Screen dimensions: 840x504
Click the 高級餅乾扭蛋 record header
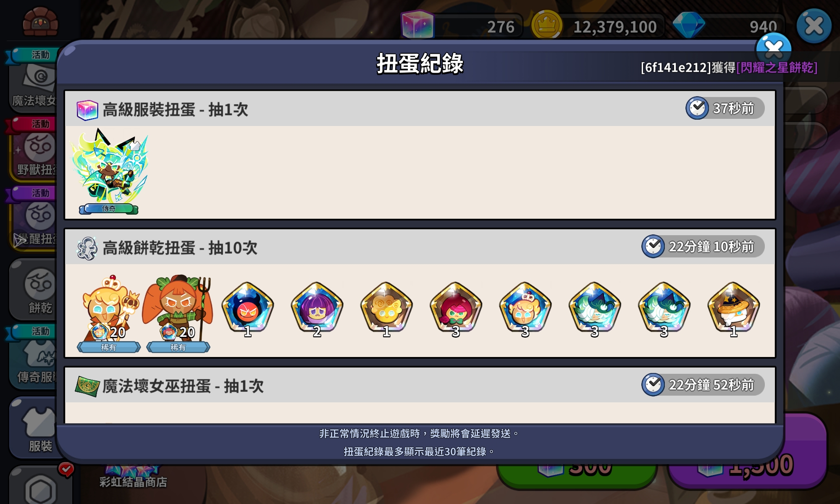click(420, 247)
